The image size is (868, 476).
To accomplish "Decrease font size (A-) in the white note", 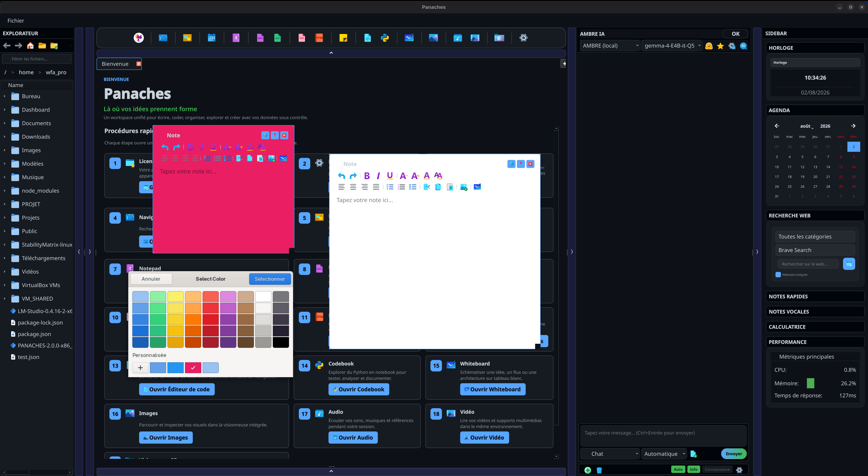I will [x=403, y=176].
